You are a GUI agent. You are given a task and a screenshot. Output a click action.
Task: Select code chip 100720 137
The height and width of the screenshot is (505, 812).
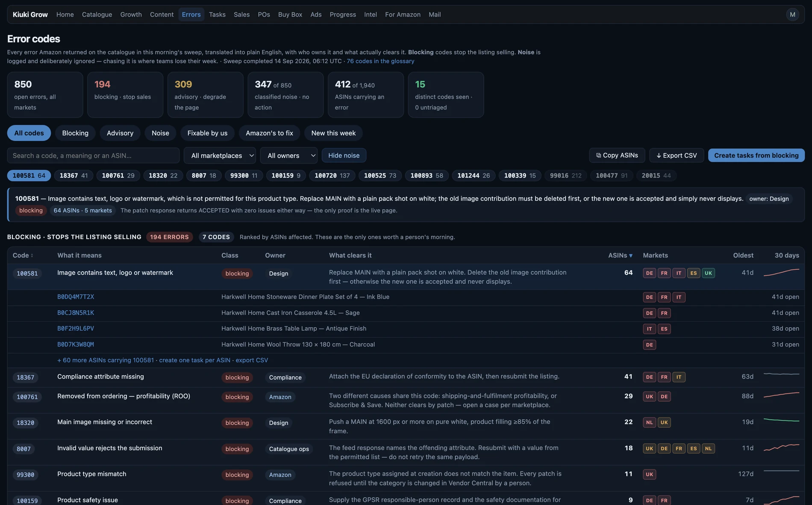[332, 176]
